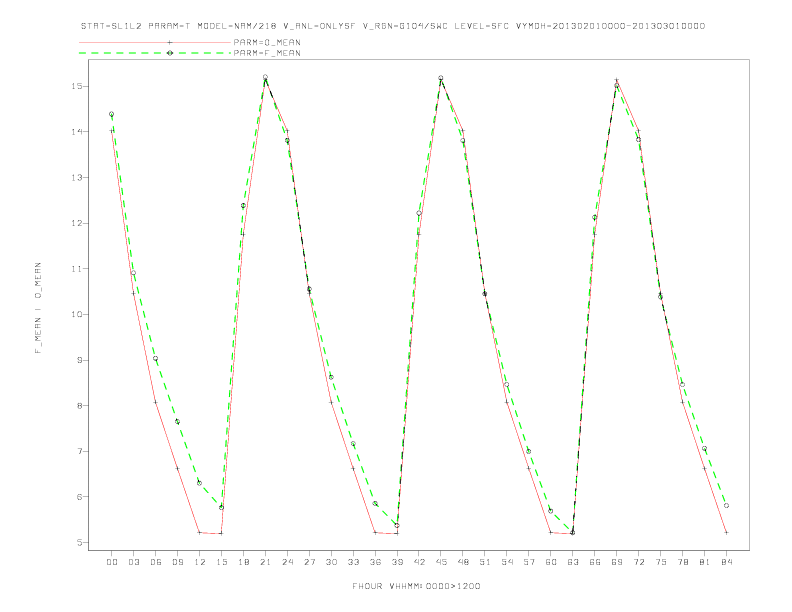Viewport: 792px width, 612px height.
Task: Click the x-axis forecast hour label 57
Action: tap(529, 562)
